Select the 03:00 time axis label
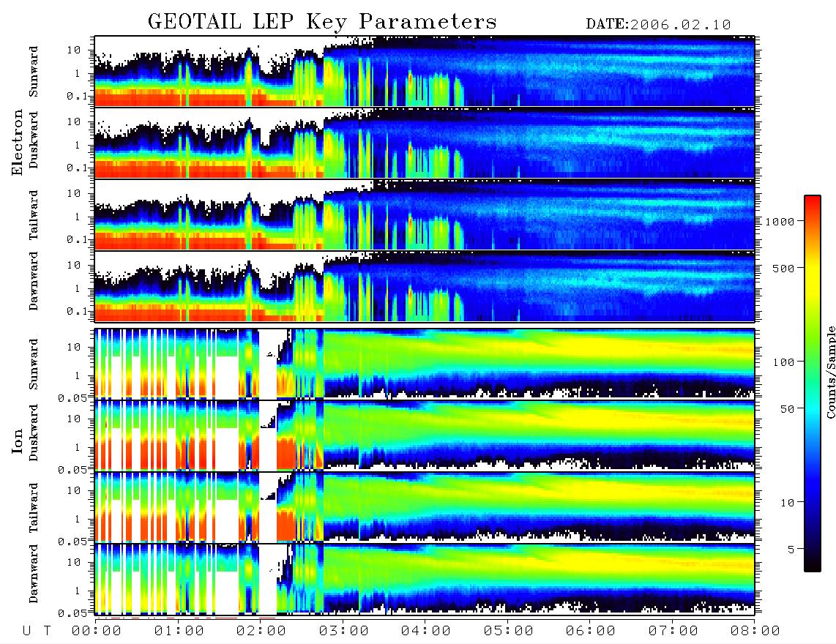836x644 pixels. tap(344, 631)
